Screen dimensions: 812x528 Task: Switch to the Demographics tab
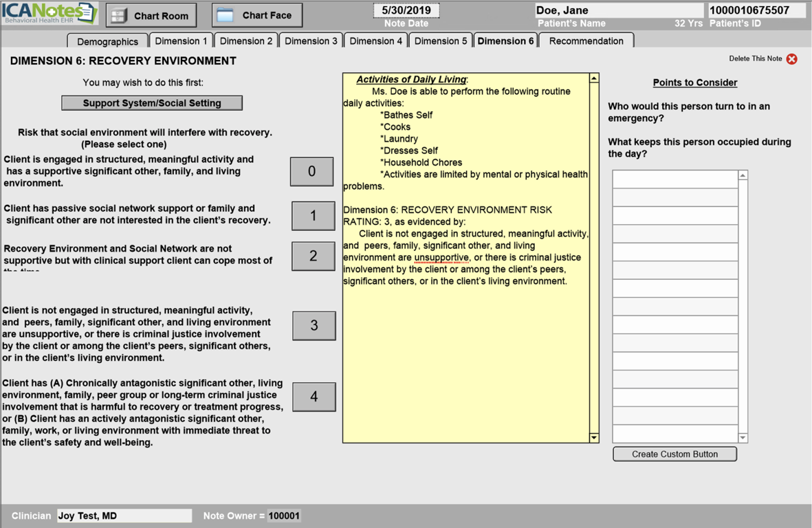[107, 41]
